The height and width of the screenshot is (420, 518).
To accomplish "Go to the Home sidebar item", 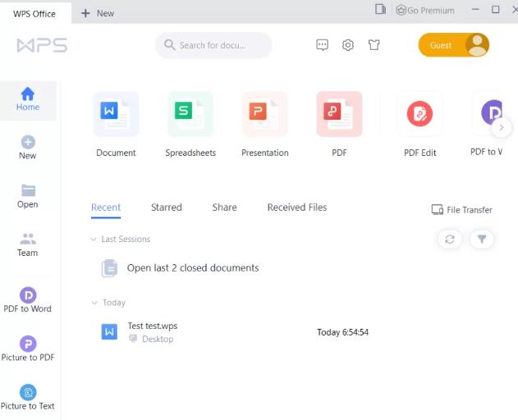I will [28, 99].
